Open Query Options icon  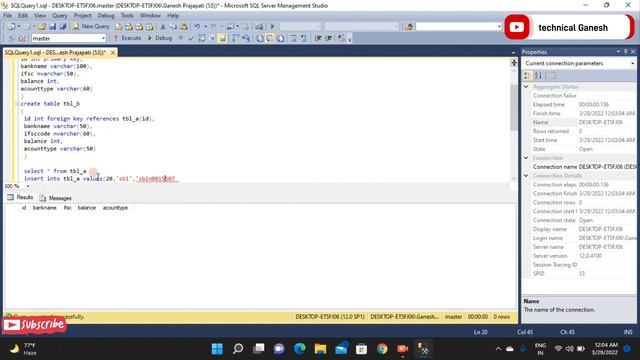click(x=212, y=38)
